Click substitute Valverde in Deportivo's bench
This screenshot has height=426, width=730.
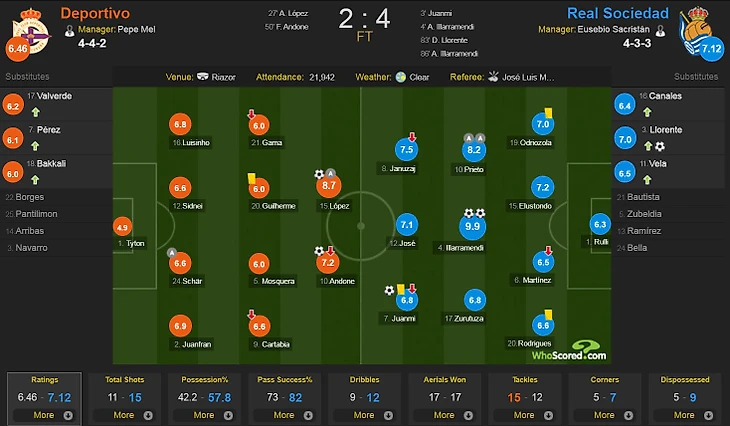point(48,96)
